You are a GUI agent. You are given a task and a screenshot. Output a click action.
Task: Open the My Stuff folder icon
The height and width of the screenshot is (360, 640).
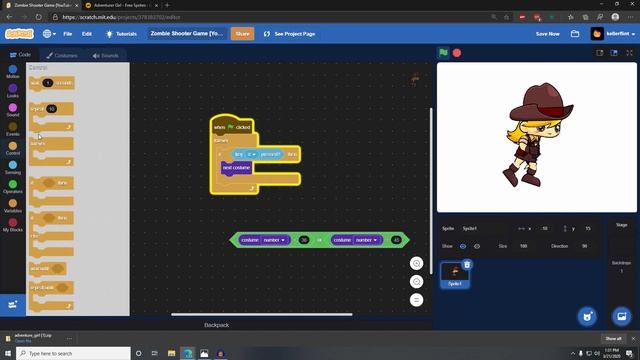tap(575, 34)
